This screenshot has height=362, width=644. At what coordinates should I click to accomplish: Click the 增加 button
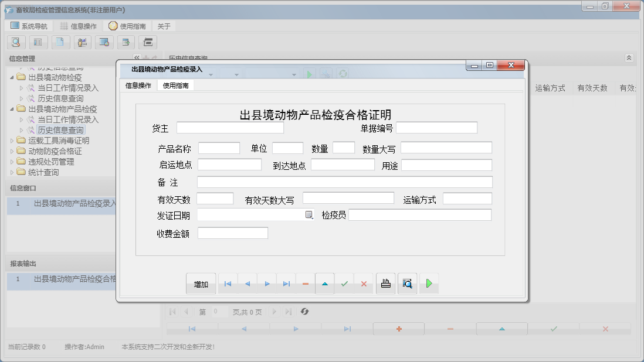tap(201, 284)
